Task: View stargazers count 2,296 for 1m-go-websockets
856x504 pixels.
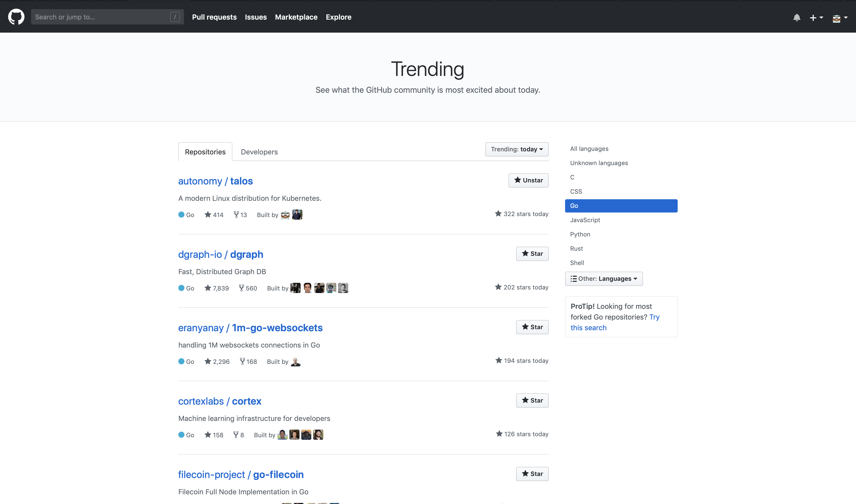Action: tap(217, 361)
